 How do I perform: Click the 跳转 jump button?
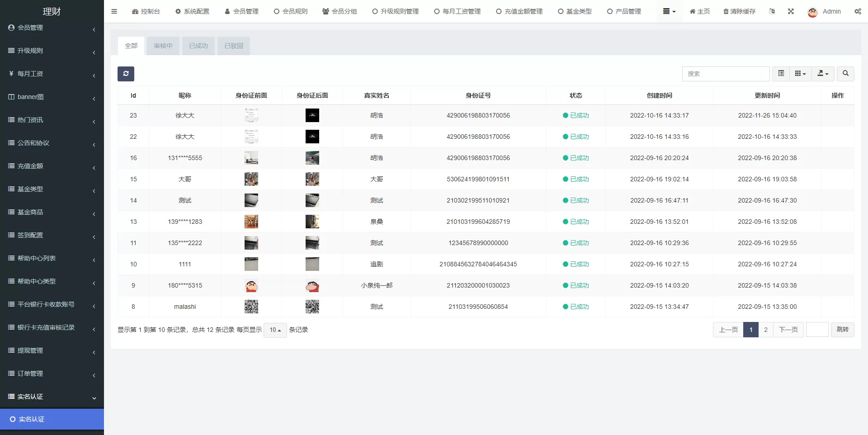[x=842, y=330]
